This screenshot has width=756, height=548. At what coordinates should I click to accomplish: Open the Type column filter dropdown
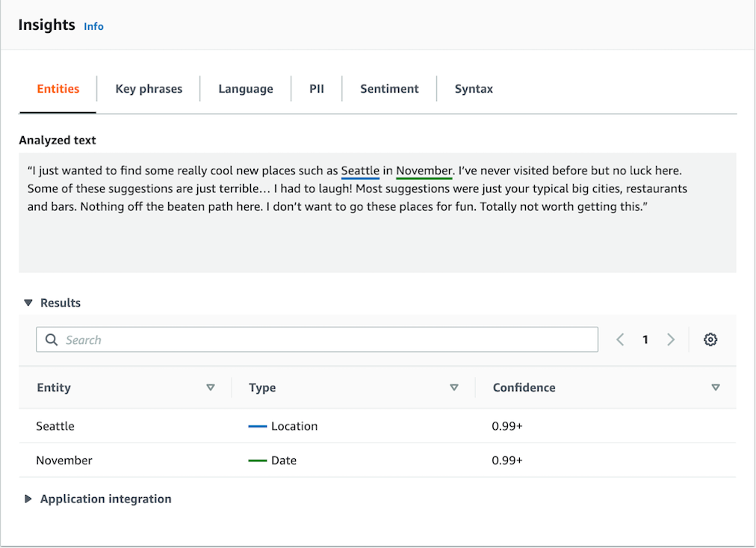454,387
